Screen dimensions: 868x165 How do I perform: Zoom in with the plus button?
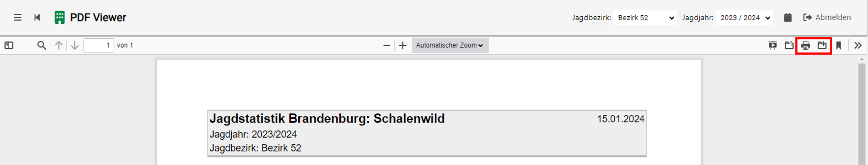tap(403, 45)
